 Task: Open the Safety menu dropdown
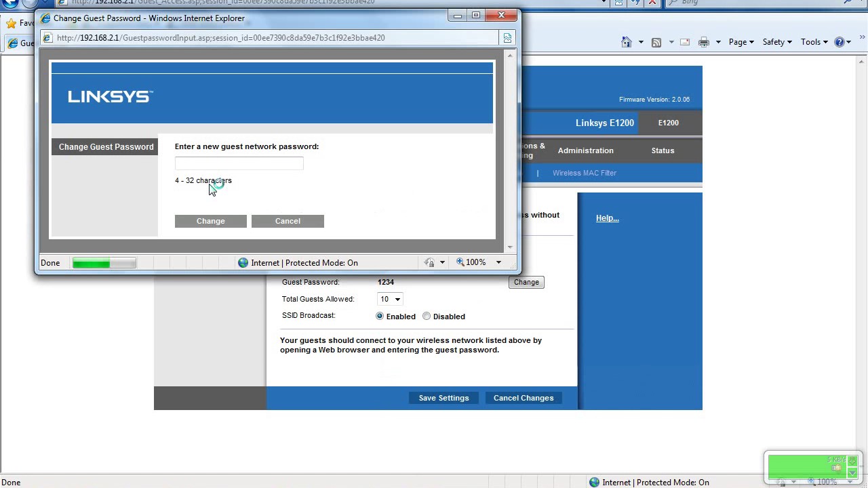click(x=777, y=42)
